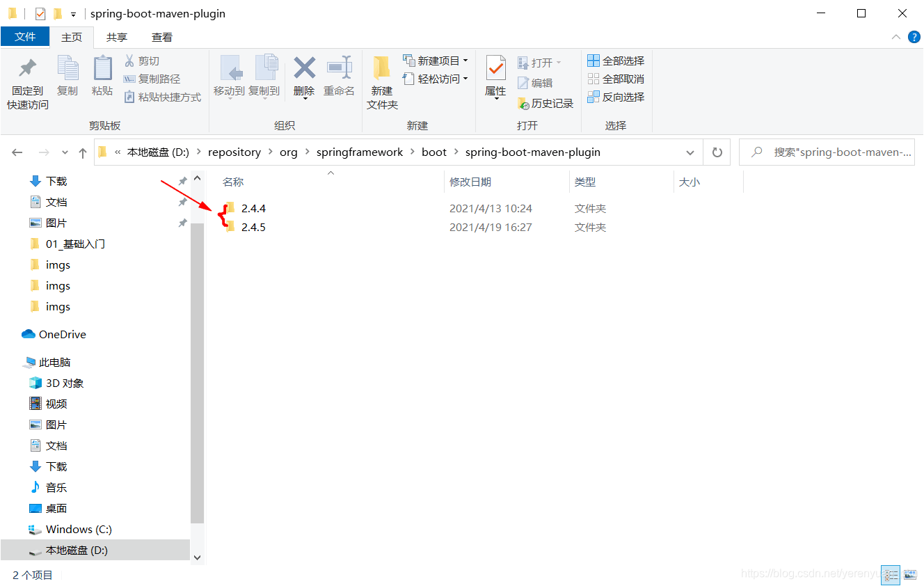Open the Quick Access Toolbar customize dropdown
This screenshot has width=924, height=586.
pos(73,15)
